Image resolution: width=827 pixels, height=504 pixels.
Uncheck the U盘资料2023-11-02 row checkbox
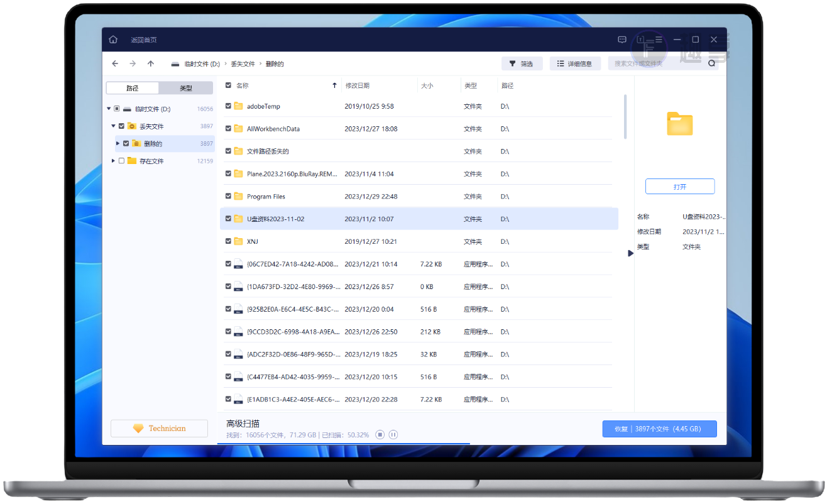click(228, 219)
